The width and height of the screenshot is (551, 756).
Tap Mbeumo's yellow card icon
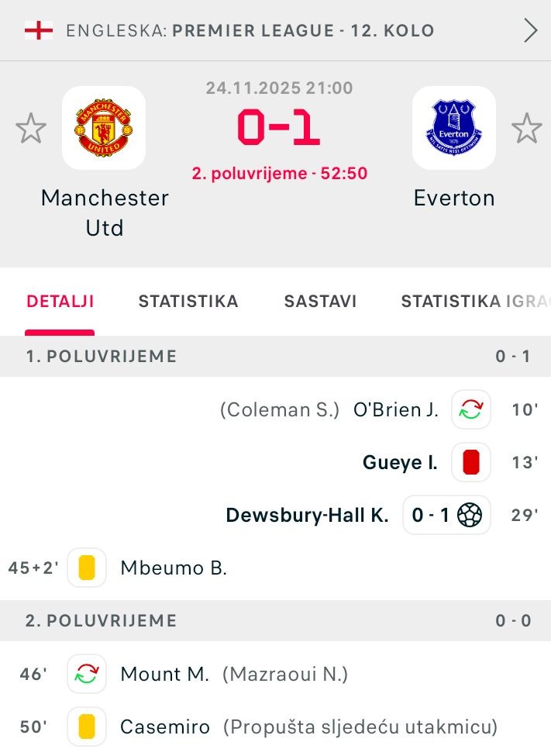[87, 568]
